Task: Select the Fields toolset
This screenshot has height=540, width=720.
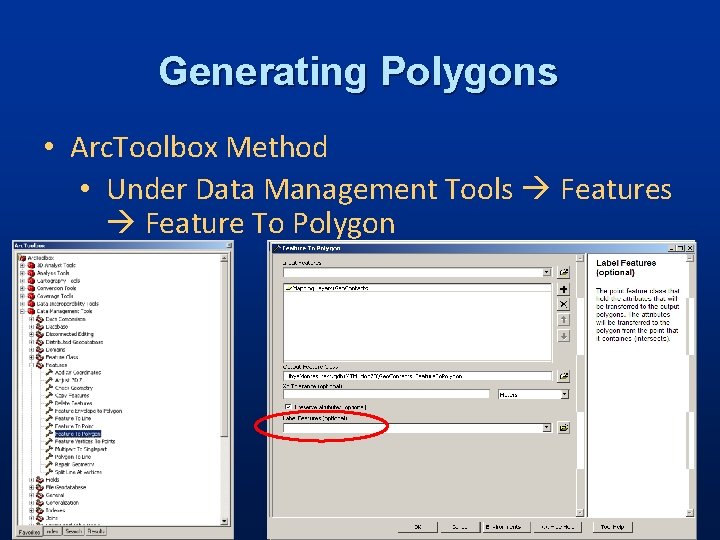Action: click(52, 480)
